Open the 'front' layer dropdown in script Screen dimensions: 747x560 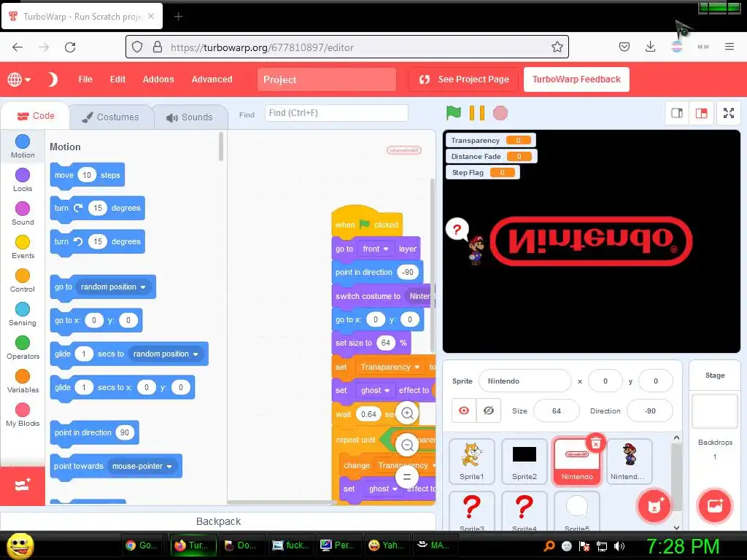(376, 249)
